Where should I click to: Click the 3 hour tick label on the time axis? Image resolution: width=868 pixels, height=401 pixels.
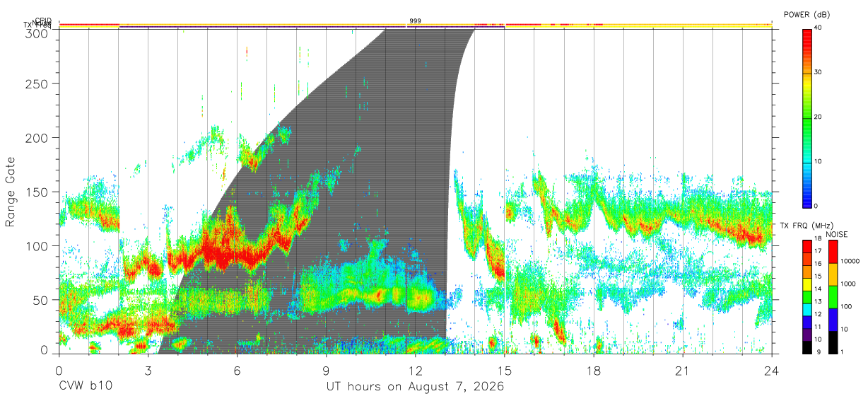148,371
